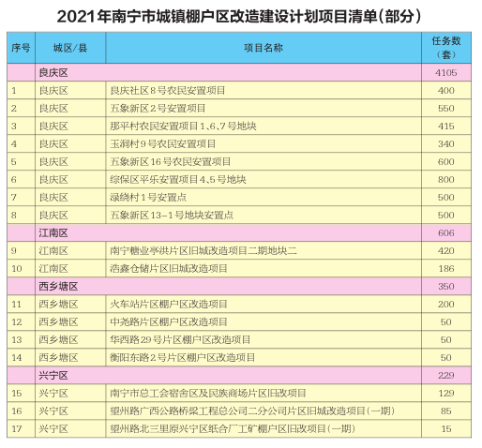The width and height of the screenshot is (482, 448).
Task: Click the value 15 in row 17
Action: (x=446, y=428)
